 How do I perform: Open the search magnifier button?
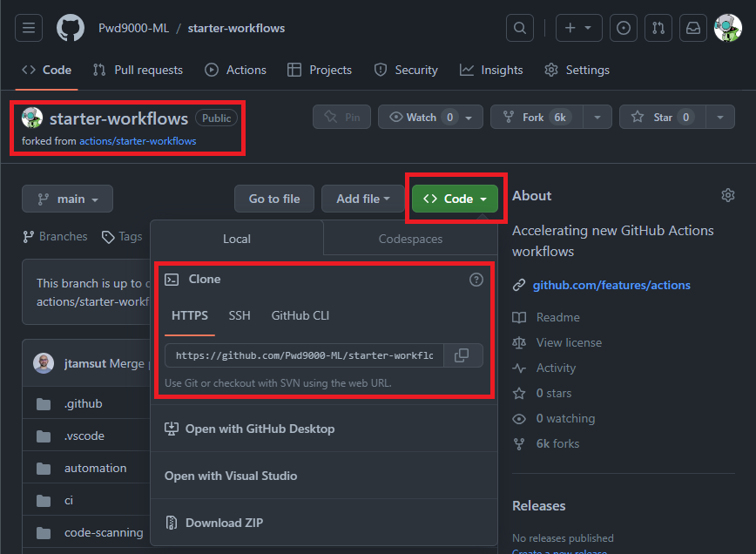[520, 28]
